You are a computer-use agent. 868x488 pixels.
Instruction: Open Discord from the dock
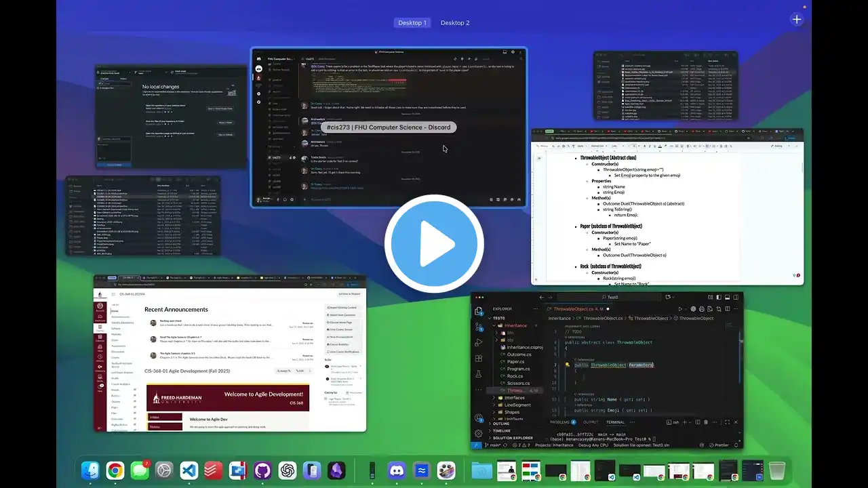click(397, 470)
